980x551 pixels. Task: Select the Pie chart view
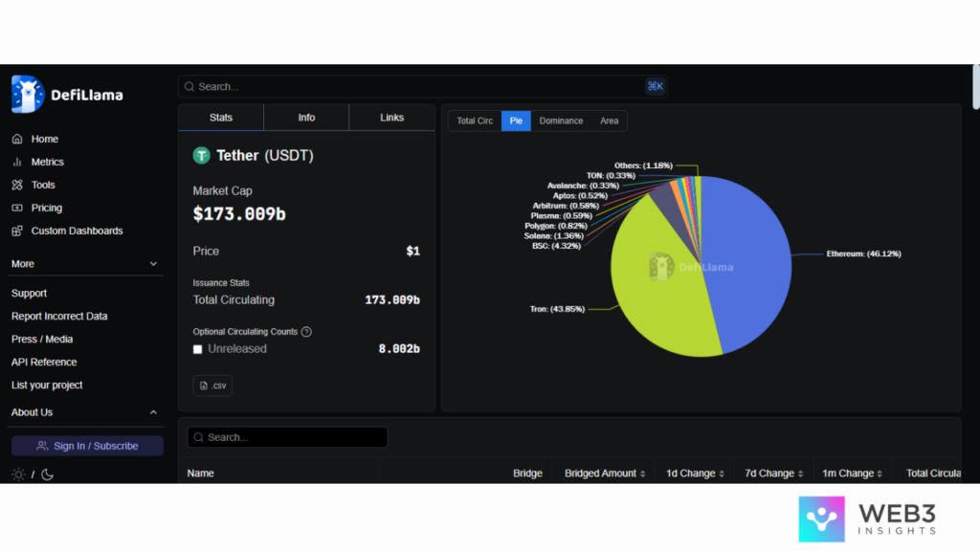point(516,121)
